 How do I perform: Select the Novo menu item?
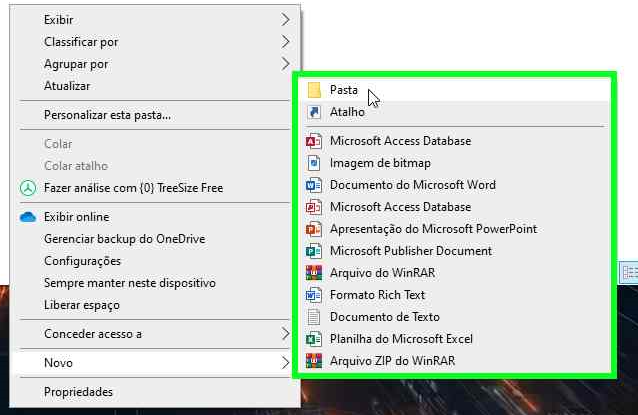(155, 363)
